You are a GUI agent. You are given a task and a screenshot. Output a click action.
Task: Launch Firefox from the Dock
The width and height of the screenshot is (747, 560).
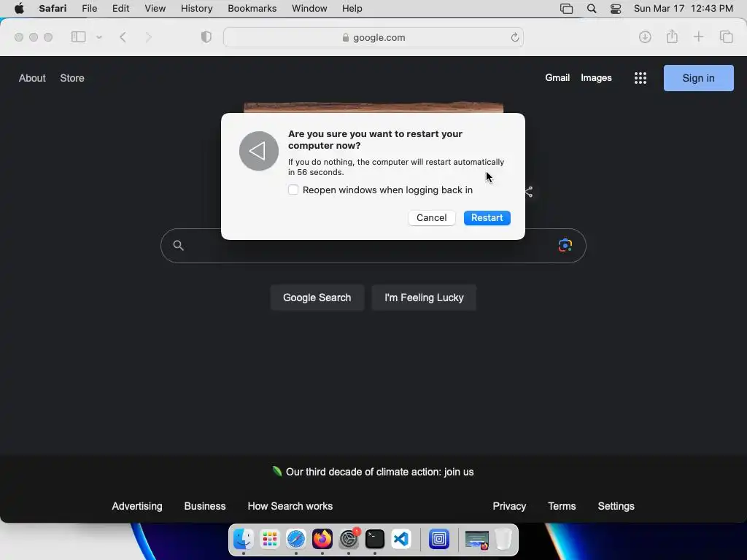click(x=322, y=539)
